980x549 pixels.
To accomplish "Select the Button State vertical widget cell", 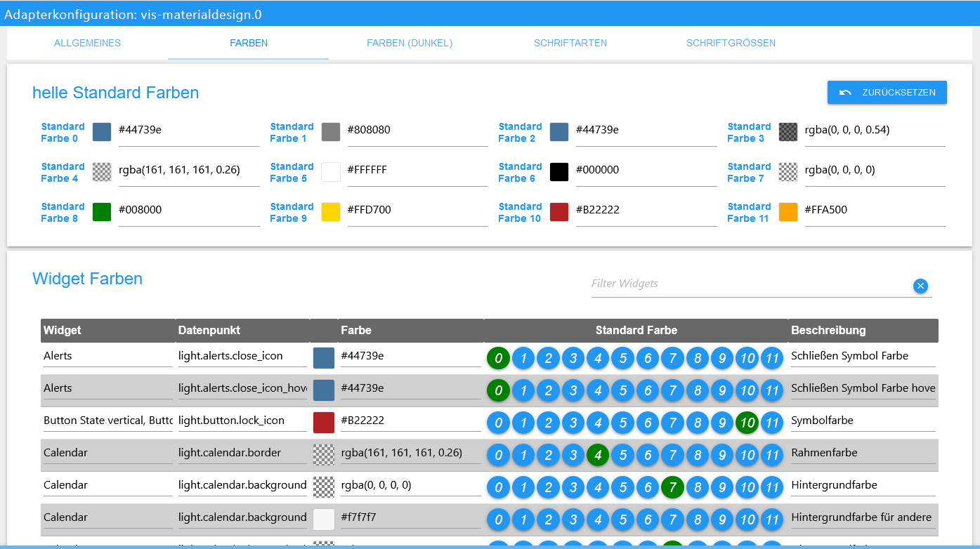I will (x=108, y=421).
